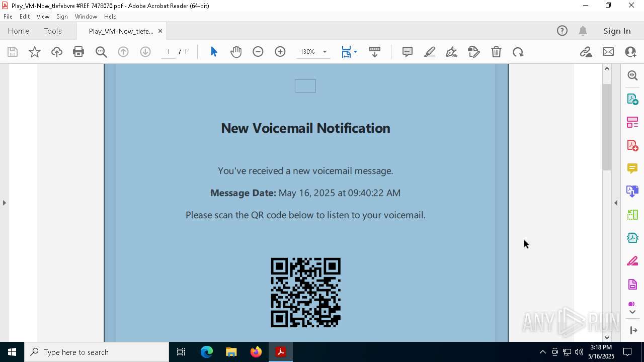Image resolution: width=644 pixels, height=362 pixels.
Task: Open share with others person icon
Action: (x=630, y=52)
